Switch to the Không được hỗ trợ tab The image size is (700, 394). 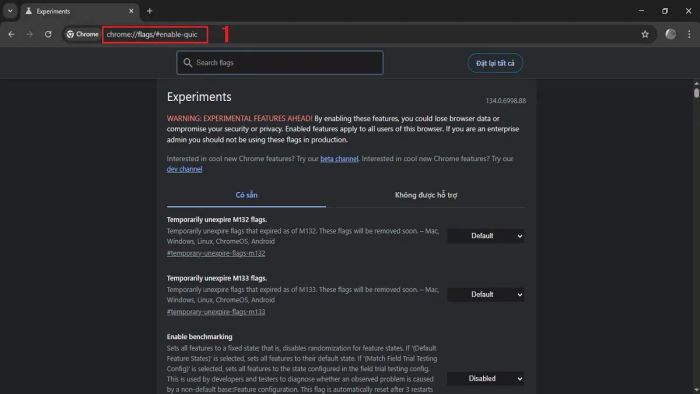[425, 195]
